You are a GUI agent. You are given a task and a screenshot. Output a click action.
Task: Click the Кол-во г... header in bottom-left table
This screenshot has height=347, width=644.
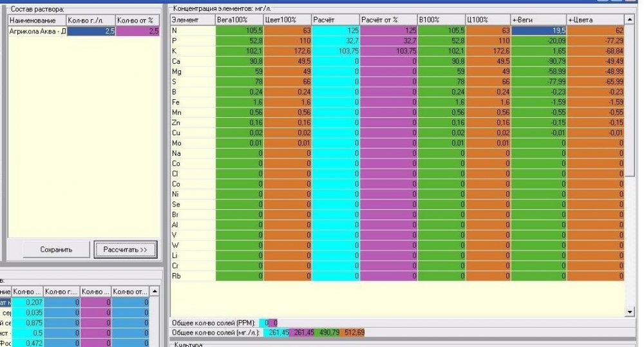pos(62,292)
